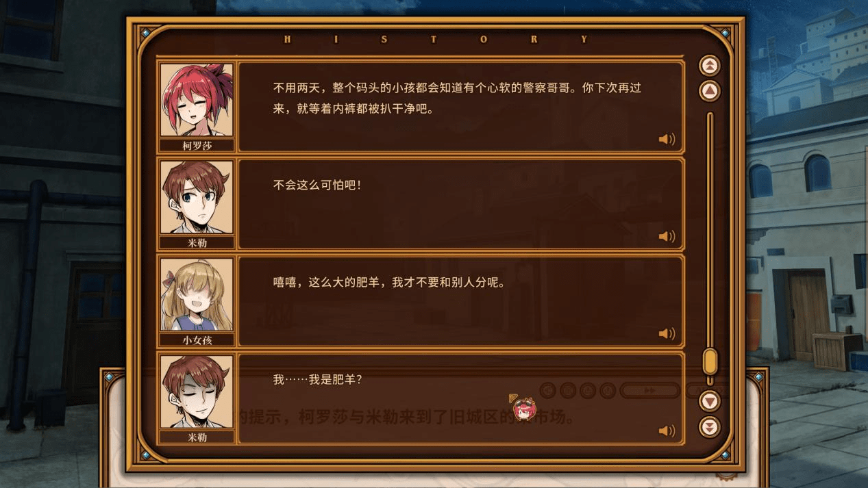Click 米勒's closed-eyes portrait at bottom

click(x=197, y=391)
